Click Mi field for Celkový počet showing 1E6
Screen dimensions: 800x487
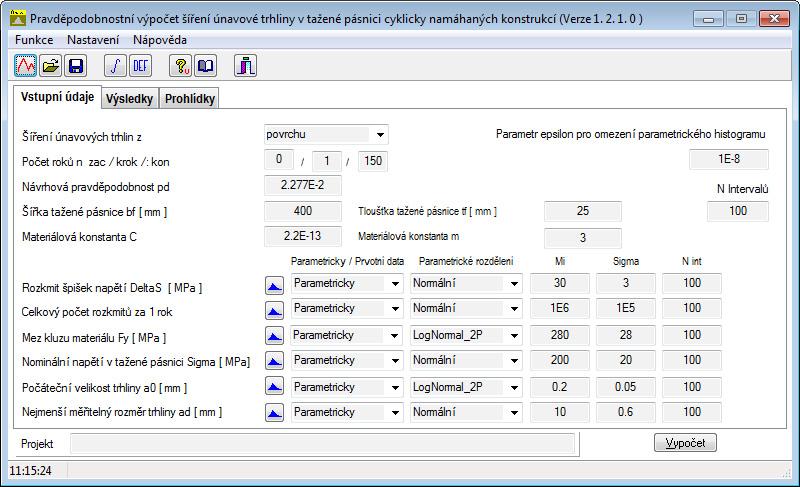560,308
